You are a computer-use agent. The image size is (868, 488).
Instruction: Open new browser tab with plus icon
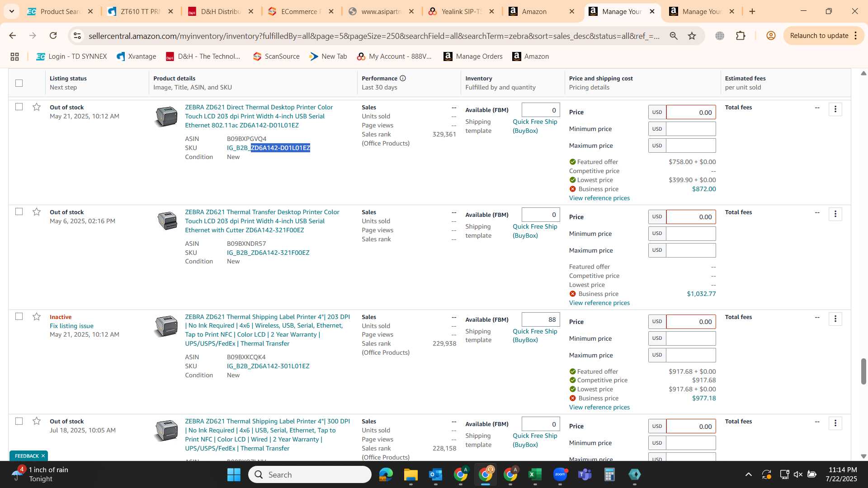click(752, 11)
